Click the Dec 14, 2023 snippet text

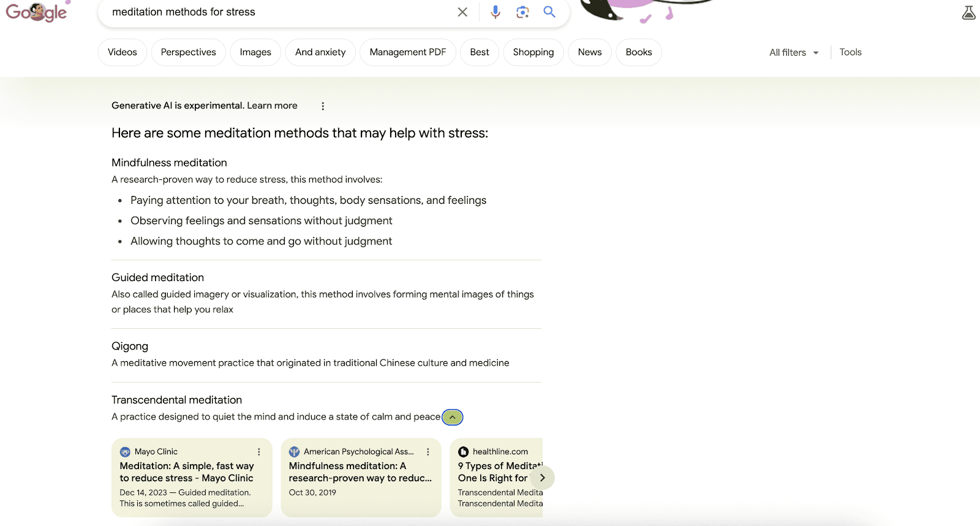185,498
